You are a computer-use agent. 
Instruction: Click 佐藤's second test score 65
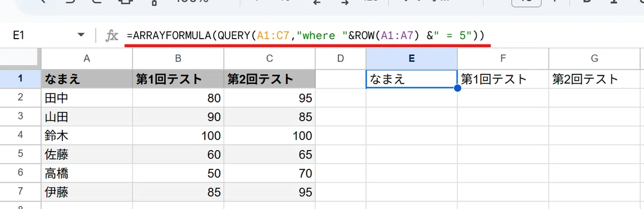click(269, 154)
